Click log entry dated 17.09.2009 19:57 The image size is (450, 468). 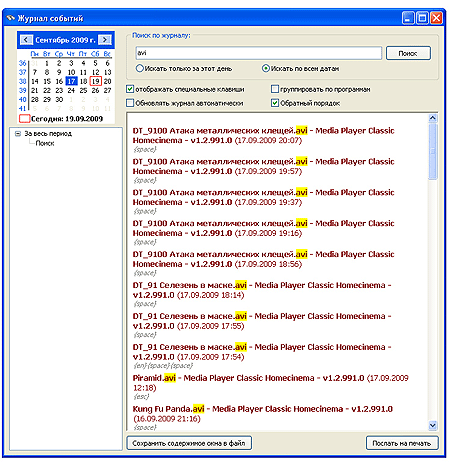[x=263, y=166]
